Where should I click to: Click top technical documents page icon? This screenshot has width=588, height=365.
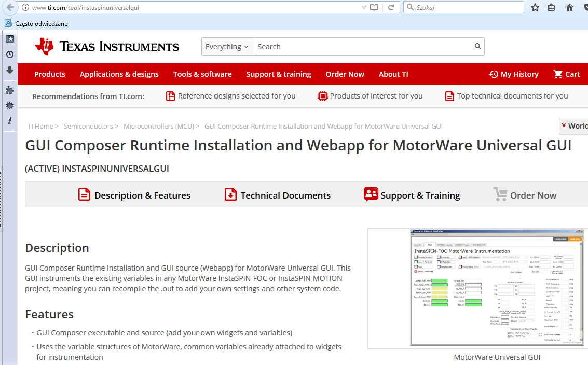coord(449,96)
